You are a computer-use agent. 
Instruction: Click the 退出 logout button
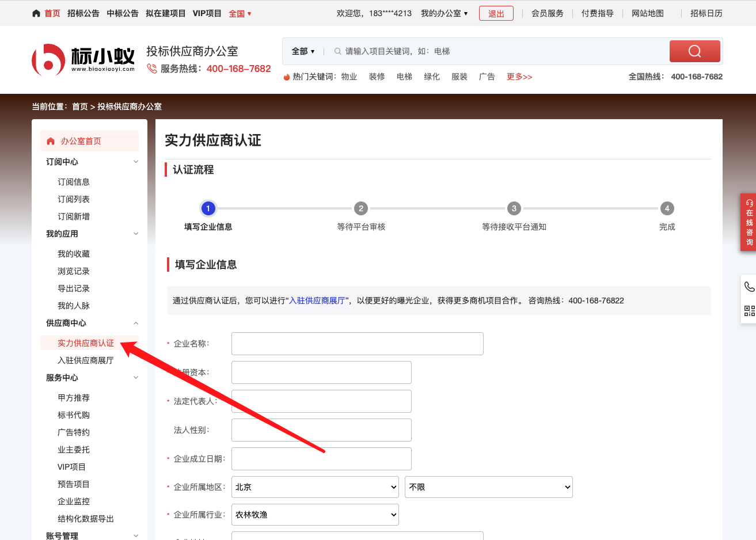[496, 13]
